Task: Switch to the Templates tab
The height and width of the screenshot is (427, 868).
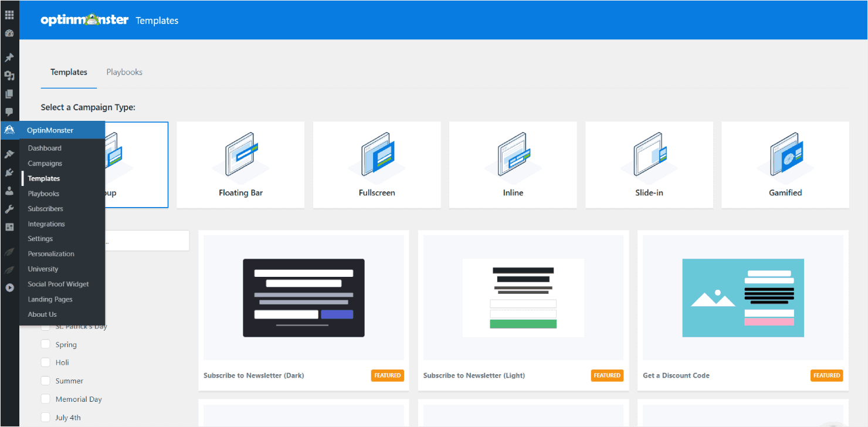Action: click(x=68, y=72)
